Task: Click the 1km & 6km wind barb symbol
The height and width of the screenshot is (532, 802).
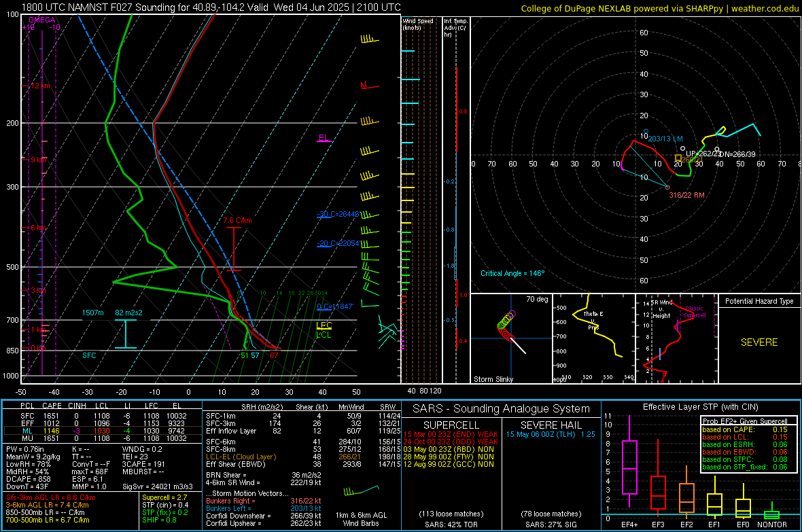Action: click(361, 491)
